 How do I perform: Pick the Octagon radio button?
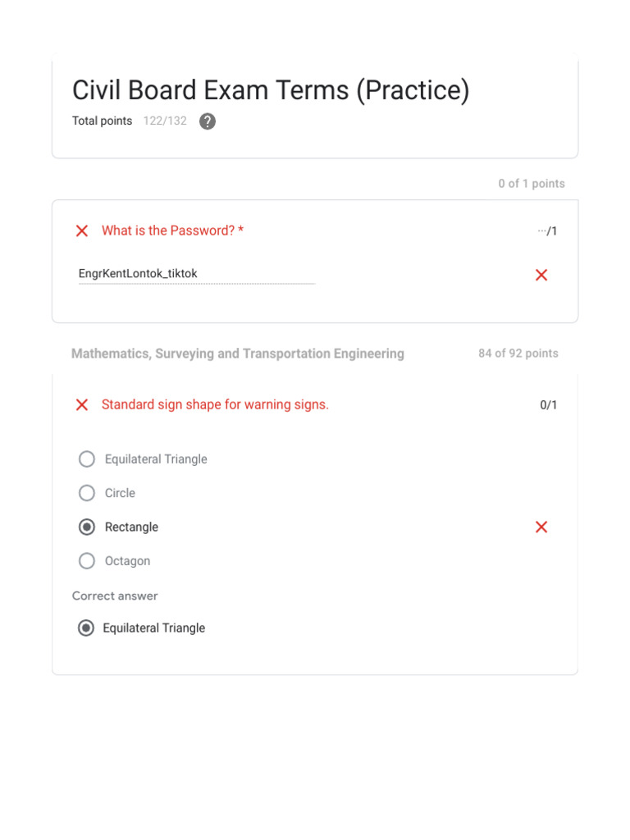pyautogui.click(x=87, y=561)
